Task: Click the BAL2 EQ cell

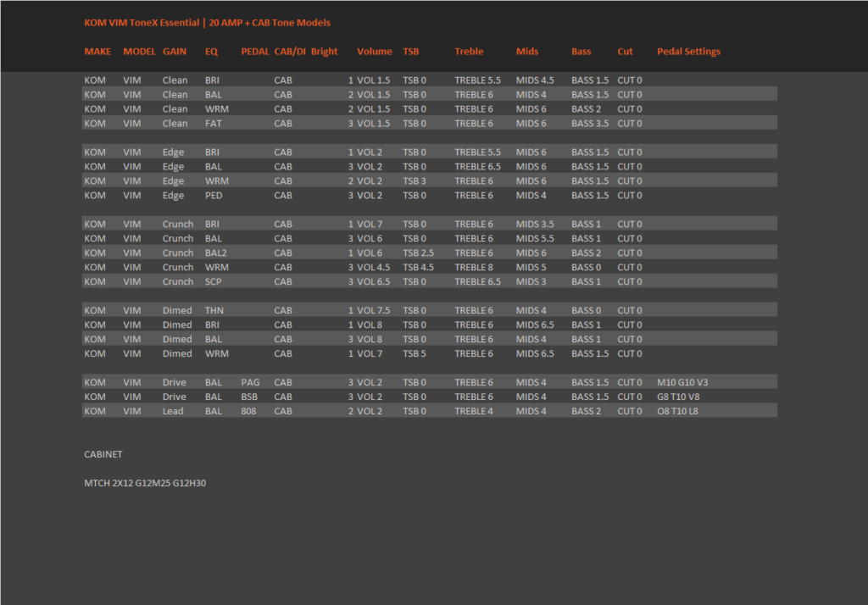Action: [x=216, y=253]
